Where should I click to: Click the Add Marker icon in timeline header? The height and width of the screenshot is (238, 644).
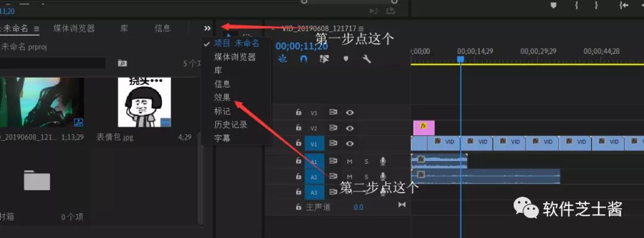(346, 59)
